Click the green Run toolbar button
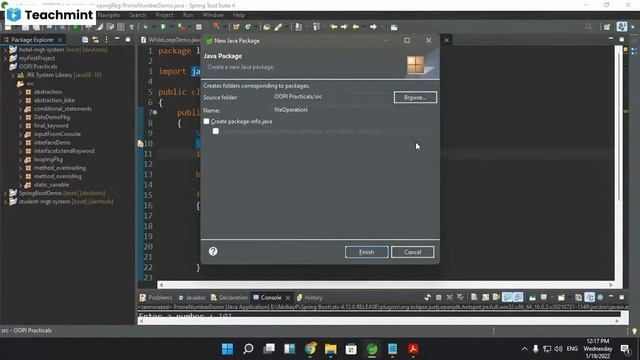The image size is (640, 360). tap(163, 27)
